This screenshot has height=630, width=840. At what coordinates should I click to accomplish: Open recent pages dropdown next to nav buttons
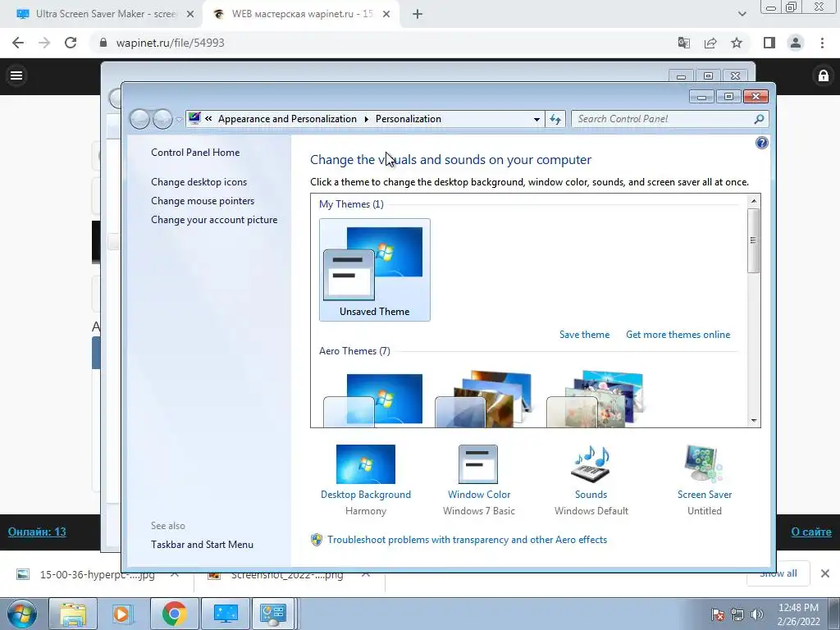coord(179,120)
